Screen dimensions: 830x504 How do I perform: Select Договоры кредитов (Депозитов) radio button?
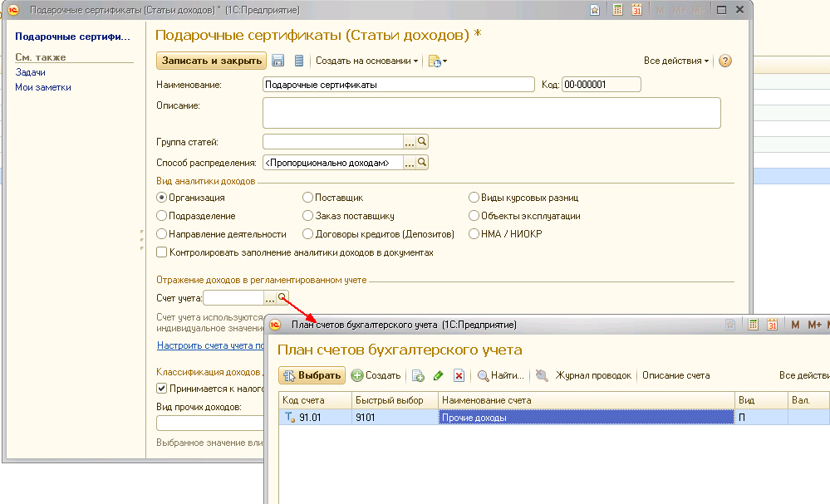[x=307, y=234]
